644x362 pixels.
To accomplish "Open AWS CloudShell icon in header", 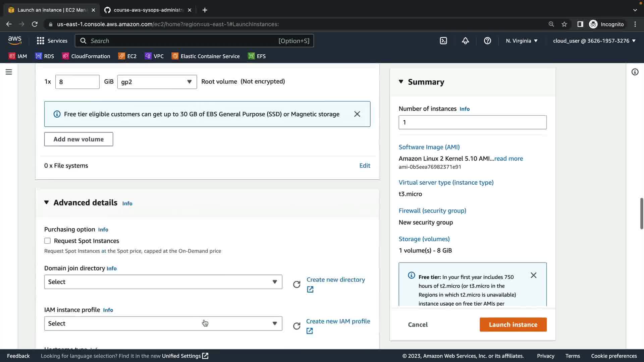I will pos(443,41).
